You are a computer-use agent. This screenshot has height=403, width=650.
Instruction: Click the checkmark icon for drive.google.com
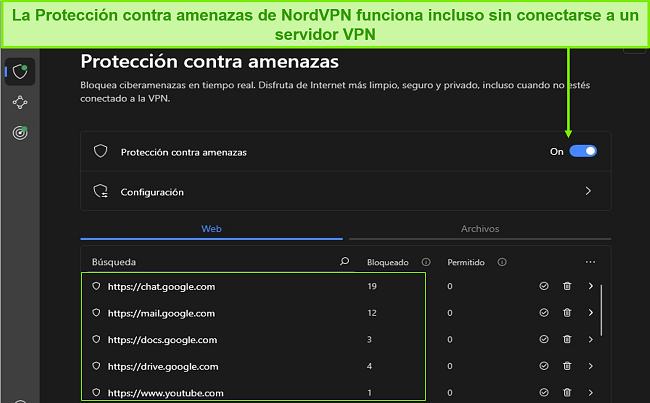click(544, 366)
